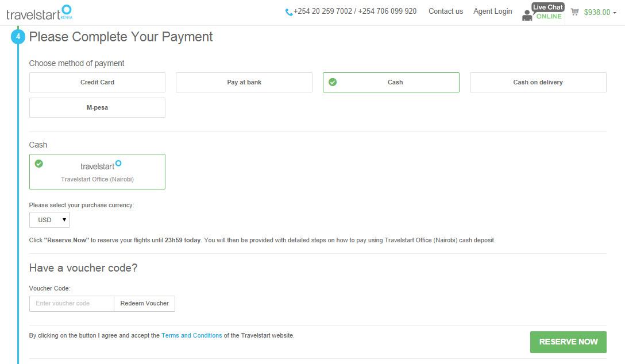Image resolution: width=625 pixels, height=364 pixels.
Task: Click the phone number +254 20 259 7002
Action: click(323, 11)
